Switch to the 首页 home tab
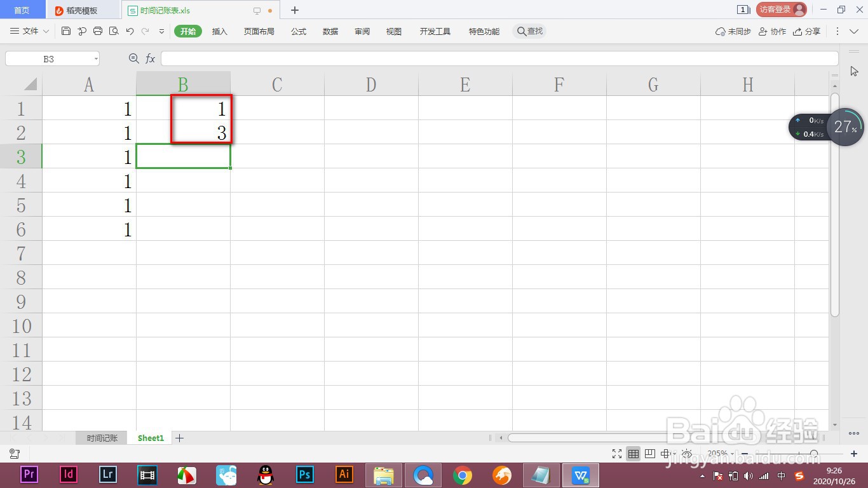 click(22, 10)
